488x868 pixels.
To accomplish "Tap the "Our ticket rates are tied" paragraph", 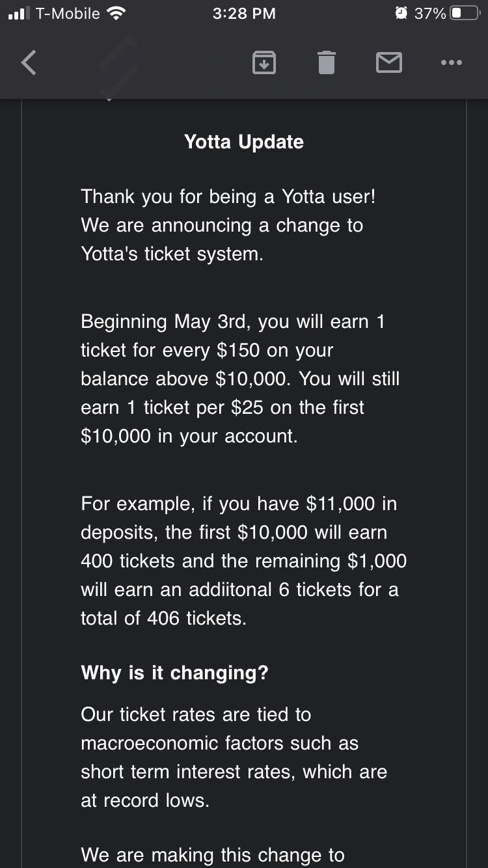I will (x=234, y=757).
